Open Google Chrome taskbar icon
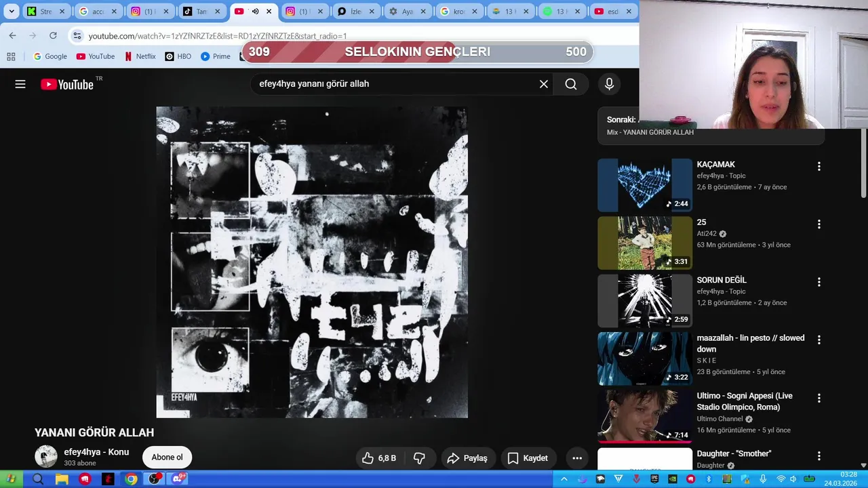Screen dimensions: 868x488 [132, 479]
